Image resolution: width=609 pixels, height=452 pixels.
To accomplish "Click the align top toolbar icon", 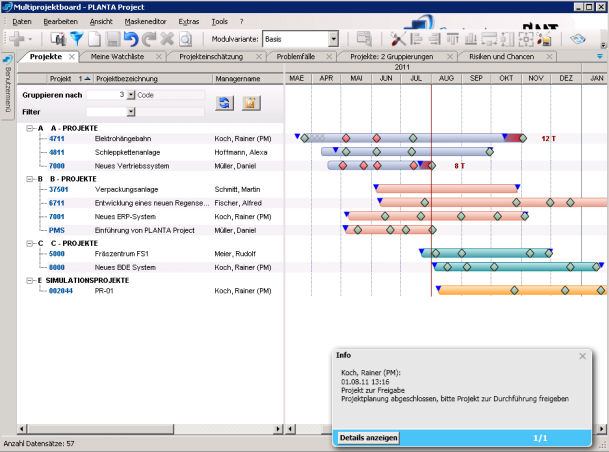I will point(452,39).
